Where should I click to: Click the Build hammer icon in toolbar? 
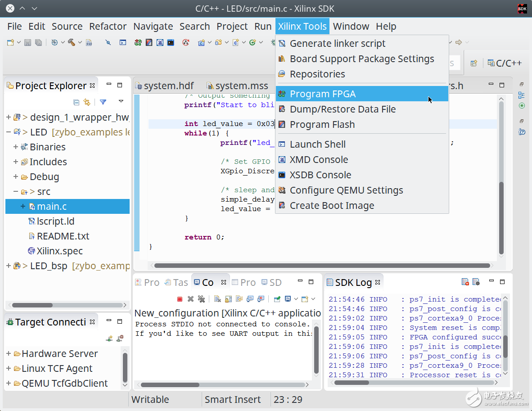tap(72, 42)
